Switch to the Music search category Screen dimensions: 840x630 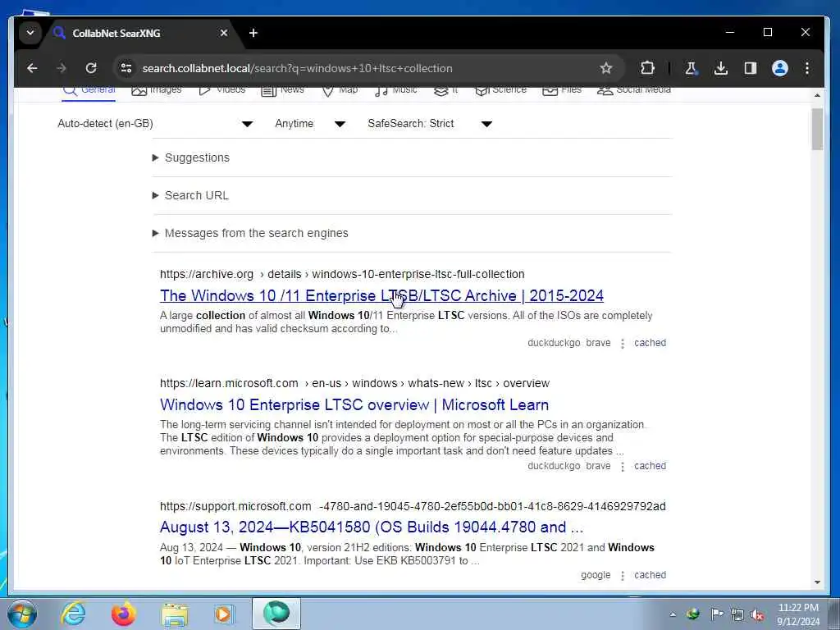tap(395, 90)
